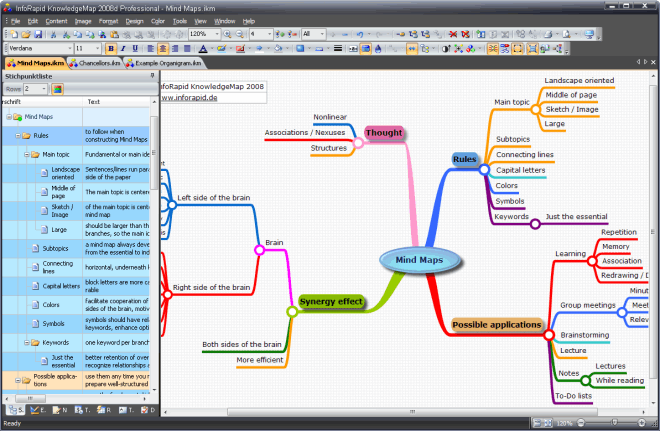
Task: Open the zoom percentage dropdown showing 120%
Action: 217,34
